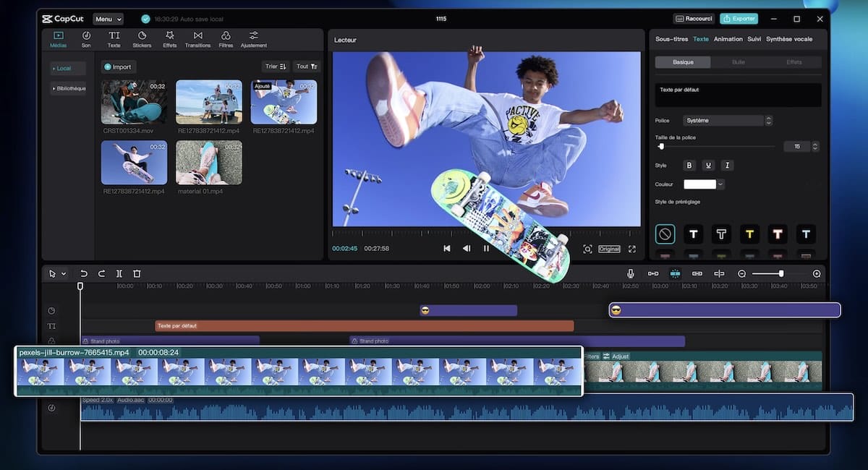Open the Trier sort dropdown
Screen dimensions: 868x470
276,67
